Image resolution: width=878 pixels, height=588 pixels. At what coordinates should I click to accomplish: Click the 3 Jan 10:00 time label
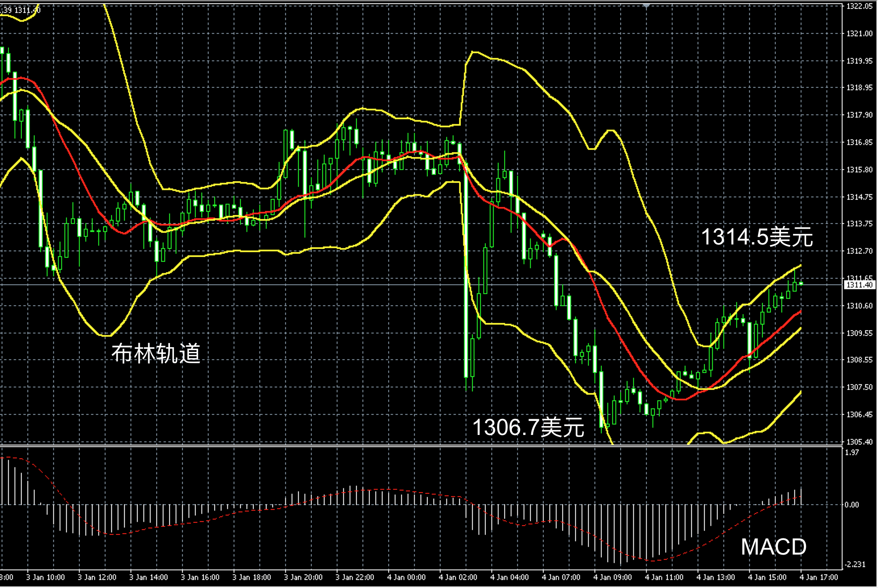(45, 577)
